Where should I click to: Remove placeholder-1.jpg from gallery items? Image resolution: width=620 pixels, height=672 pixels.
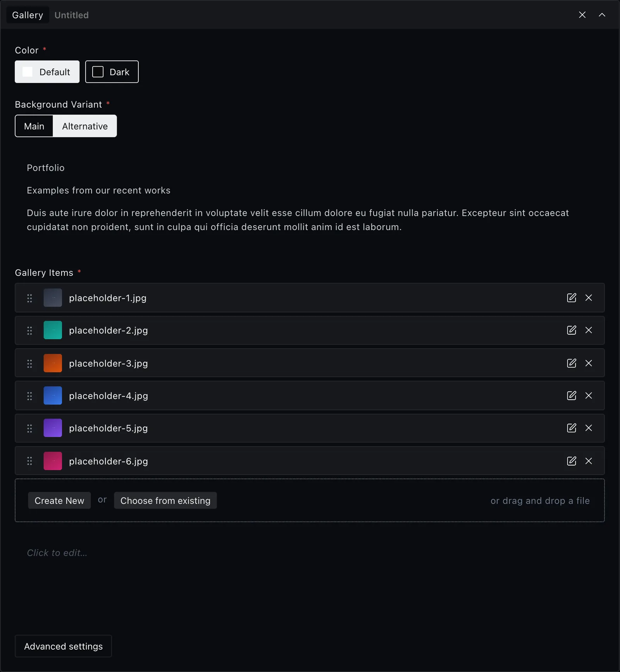tap(589, 297)
